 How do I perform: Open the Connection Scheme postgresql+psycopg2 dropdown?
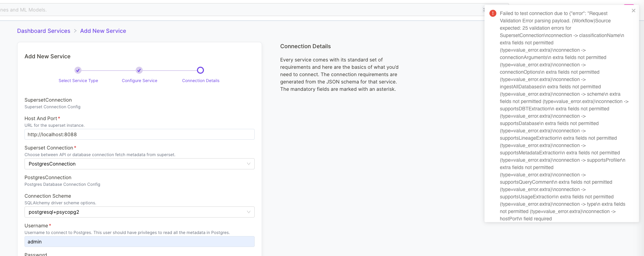tap(139, 212)
